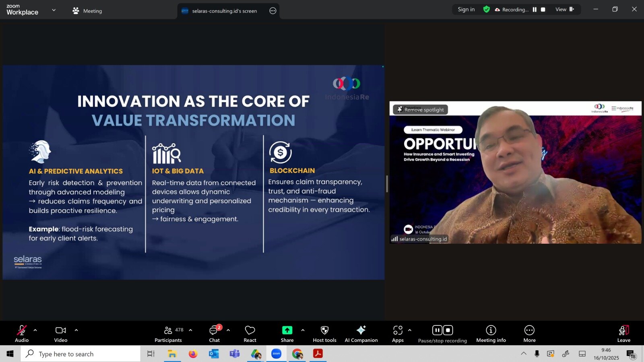Launch AI Companion
Screen dimensions: 644x362
point(361,333)
